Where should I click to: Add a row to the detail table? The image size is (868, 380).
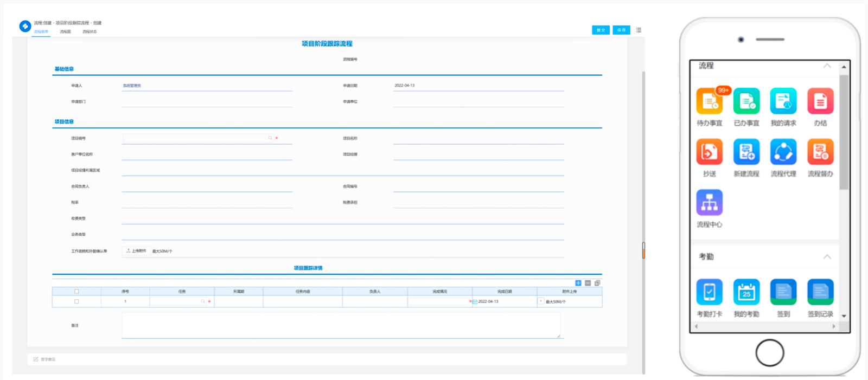coord(578,283)
